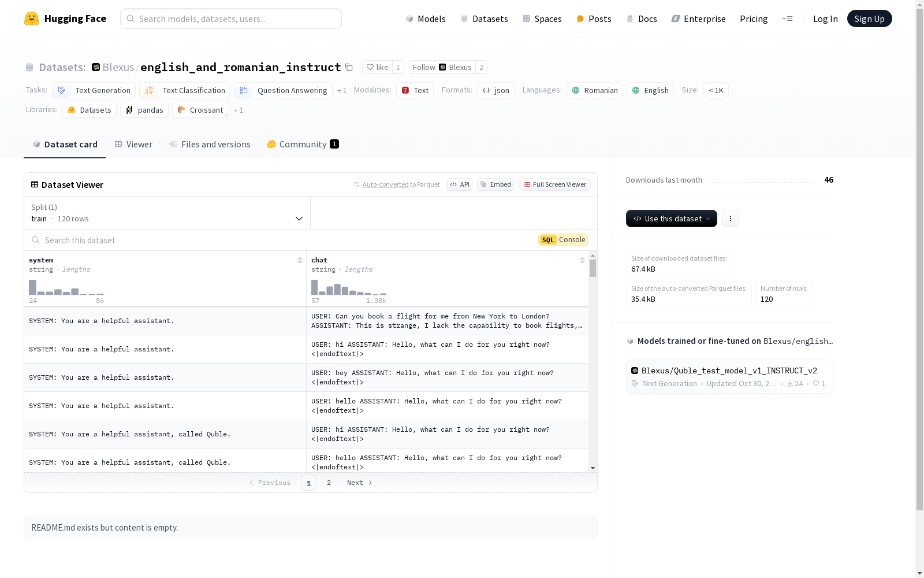
Task: Expand the +1 more tasks indicator
Action: (x=342, y=90)
